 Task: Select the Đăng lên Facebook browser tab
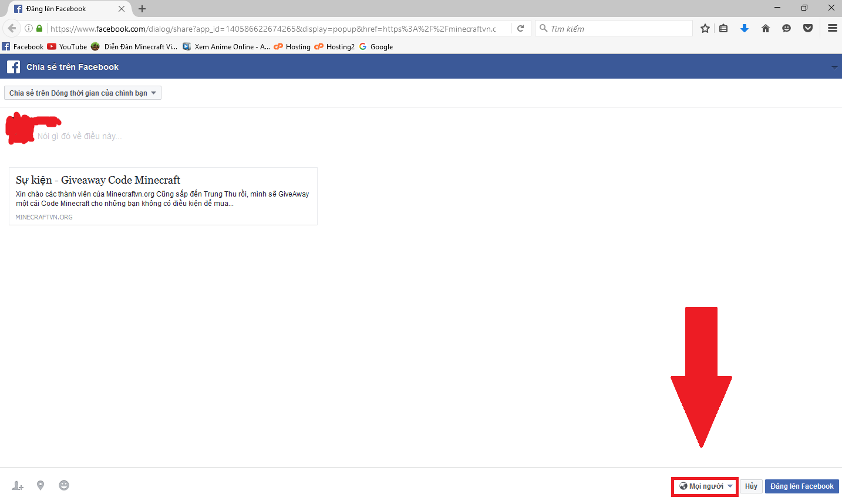click(x=69, y=9)
